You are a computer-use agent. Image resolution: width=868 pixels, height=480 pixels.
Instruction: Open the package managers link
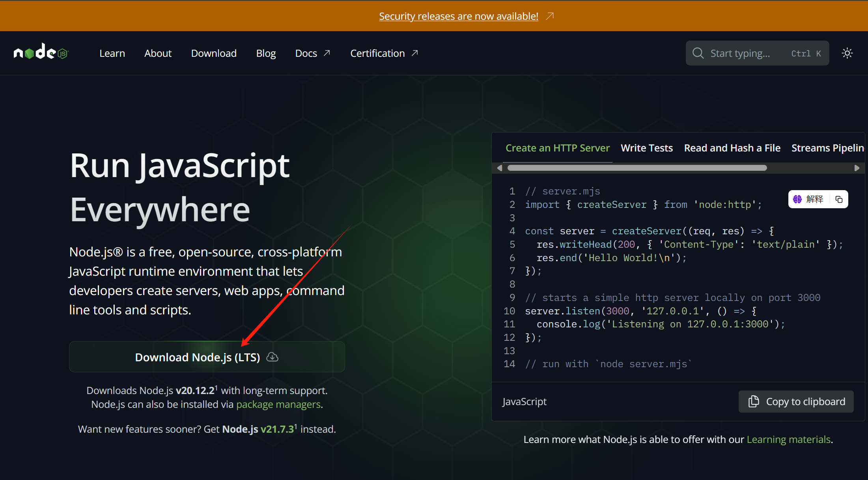point(278,404)
